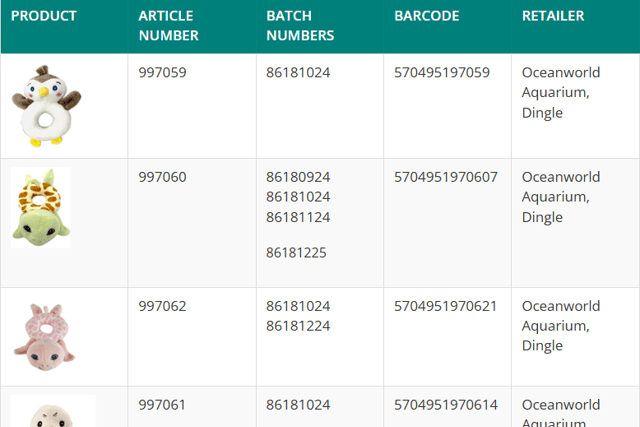Image resolution: width=640 pixels, height=427 pixels.
Task: Click the BATCH NUMBERS column header
Action: point(300,26)
